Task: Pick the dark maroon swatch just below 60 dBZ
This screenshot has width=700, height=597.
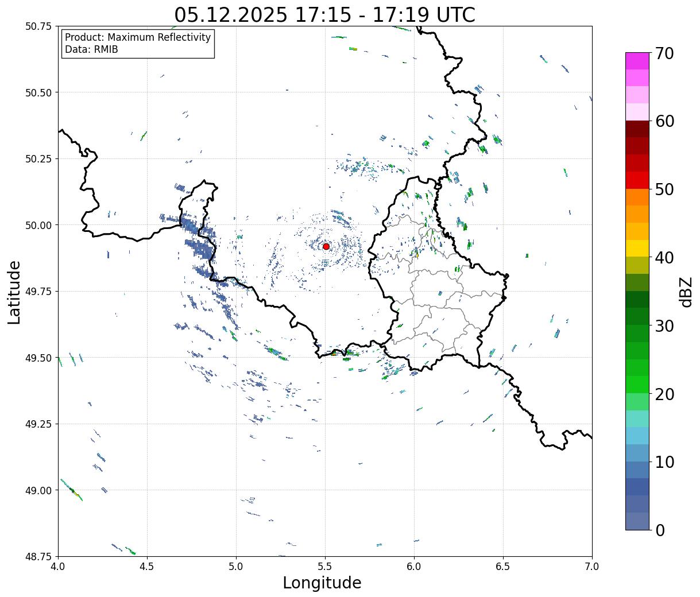Action: (x=637, y=129)
